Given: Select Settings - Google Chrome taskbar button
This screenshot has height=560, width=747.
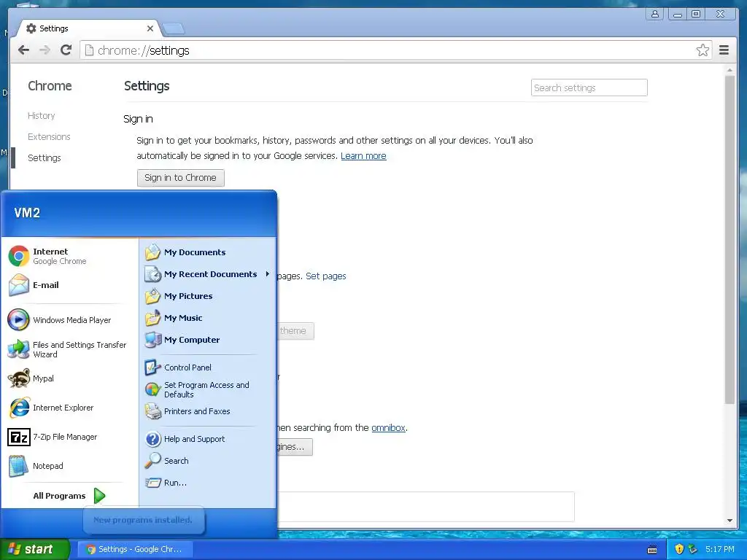Looking at the screenshot, I should coord(136,549).
